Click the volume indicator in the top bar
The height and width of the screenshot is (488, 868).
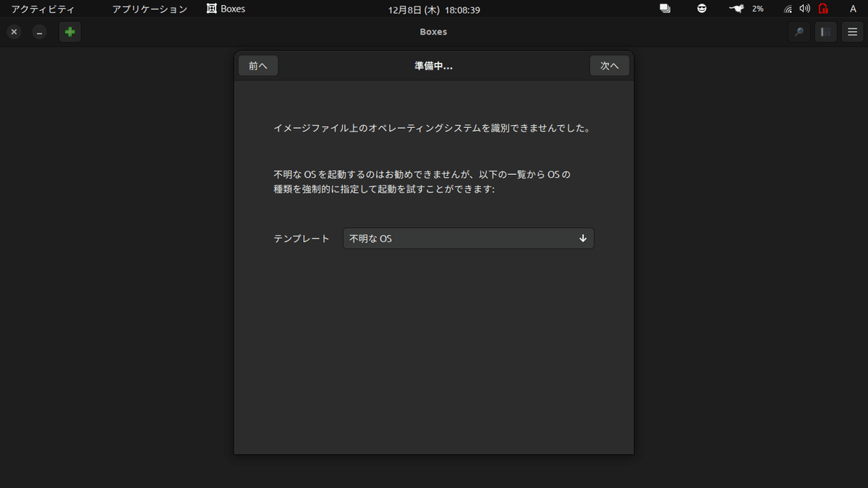pyautogui.click(x=805, y=9)
